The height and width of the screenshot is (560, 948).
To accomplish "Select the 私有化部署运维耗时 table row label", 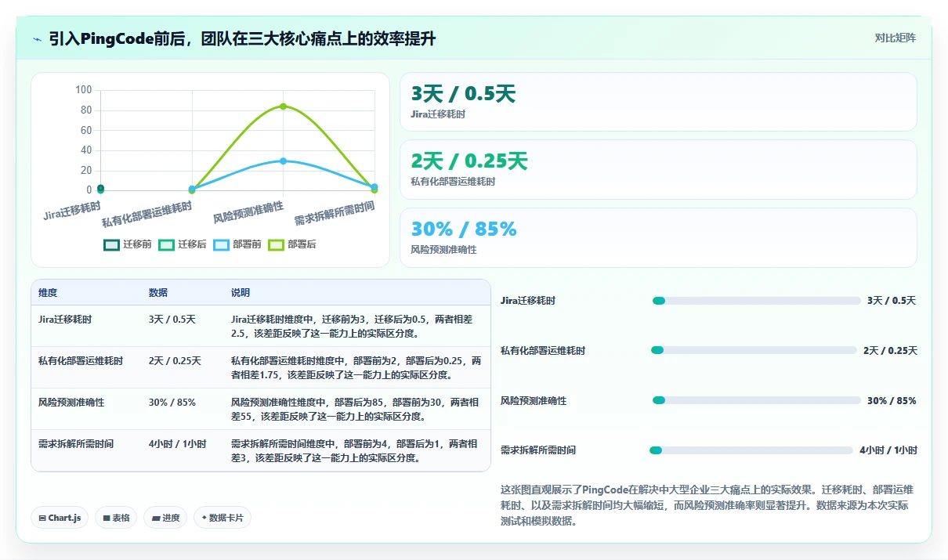I will (x=81, y=361).
